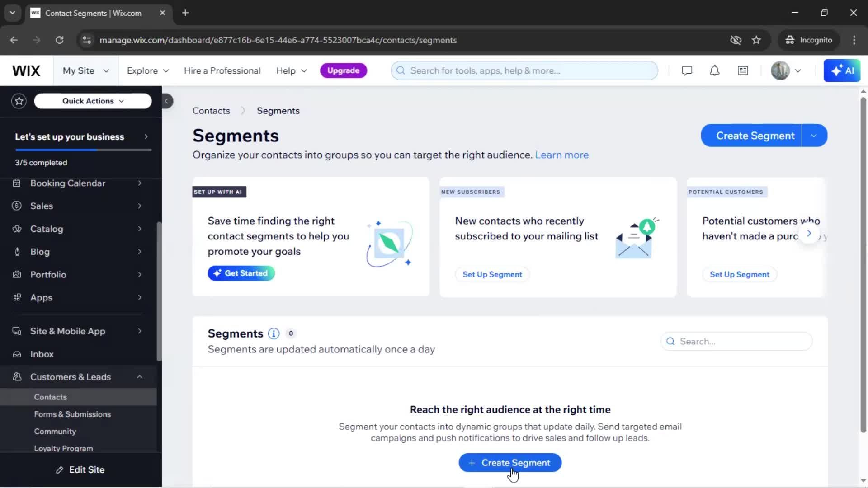Click the Sales dollar icon
The image size is (868, 488).
tap(17, 206)
